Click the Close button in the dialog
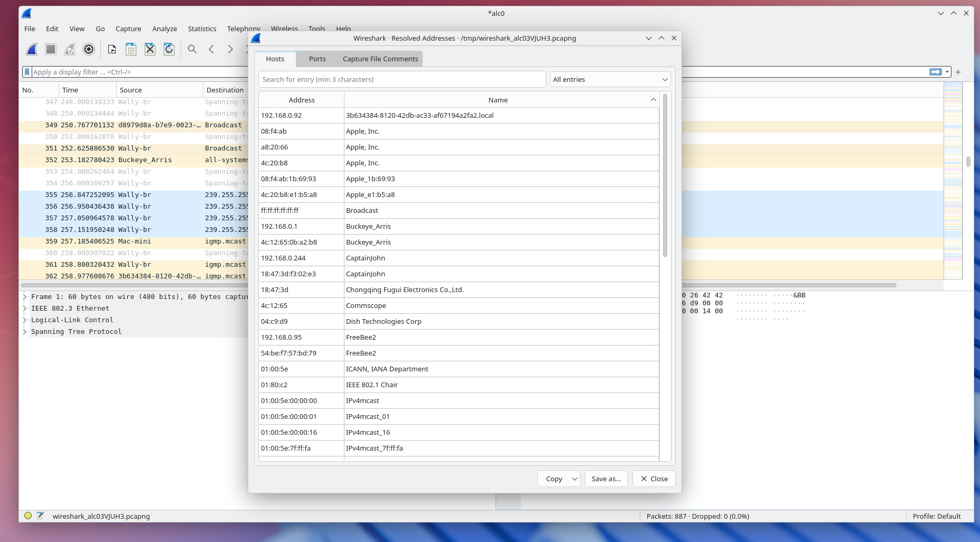 [654, 479]
